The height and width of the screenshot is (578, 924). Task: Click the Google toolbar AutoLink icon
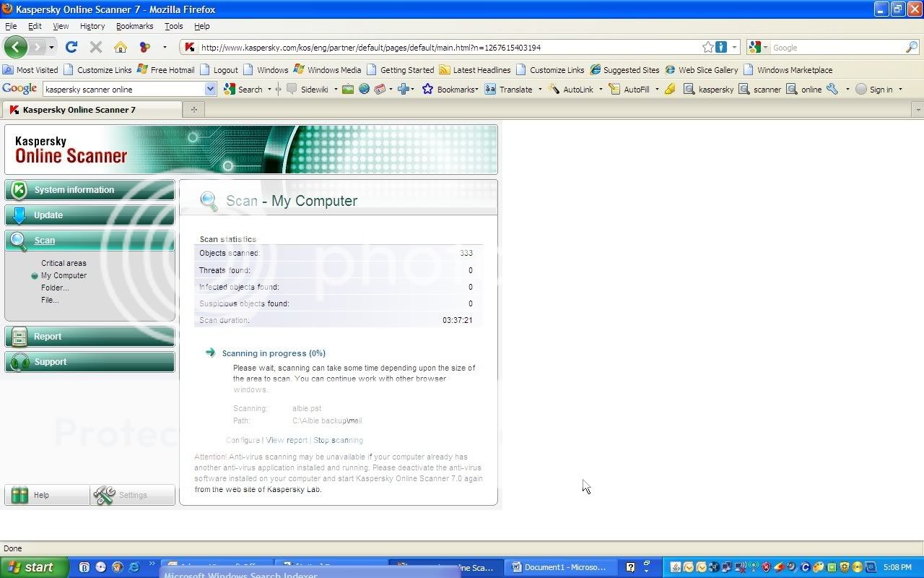coord(554,89)
